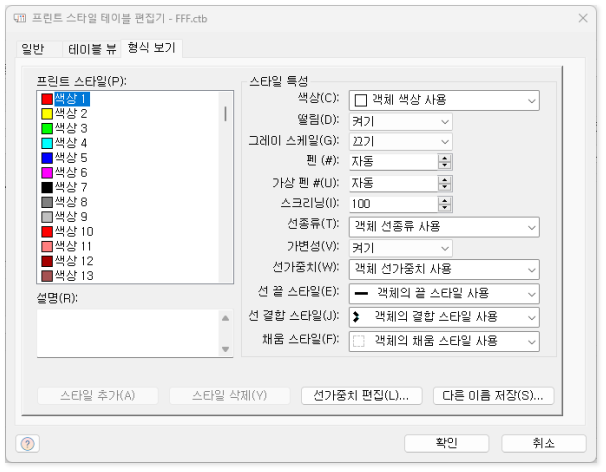Select 색상 3 green swatch in list
Screen dimensions: 606x472
[x=47, y=128]
